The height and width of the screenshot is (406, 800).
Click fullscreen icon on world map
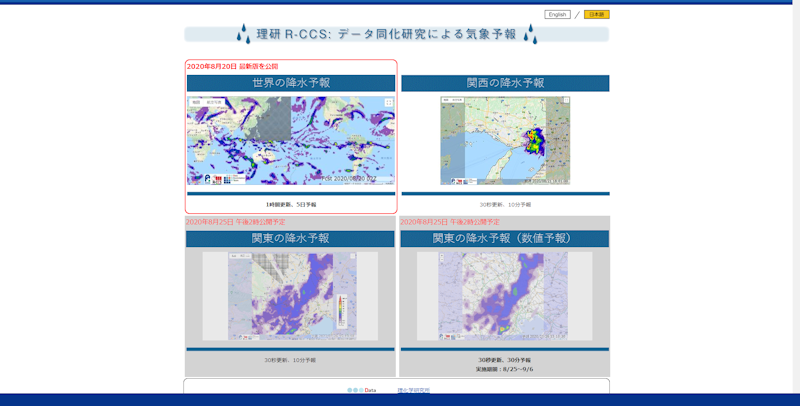pyautogui.click(x=389, y=102)
